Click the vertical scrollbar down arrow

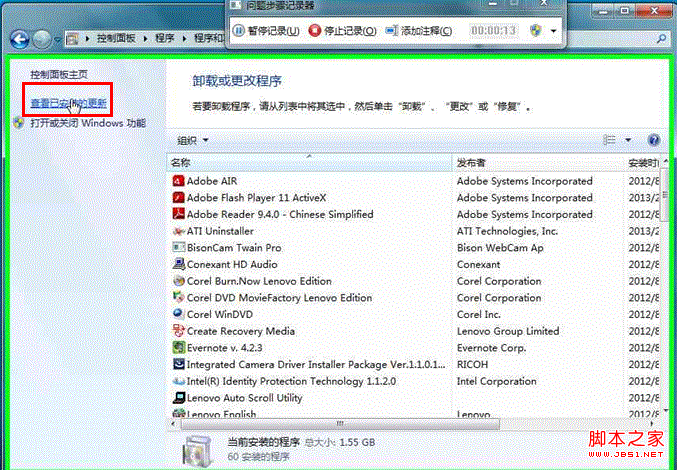665,410
